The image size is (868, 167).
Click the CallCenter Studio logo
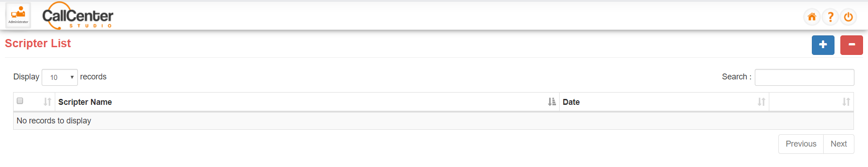78,16
